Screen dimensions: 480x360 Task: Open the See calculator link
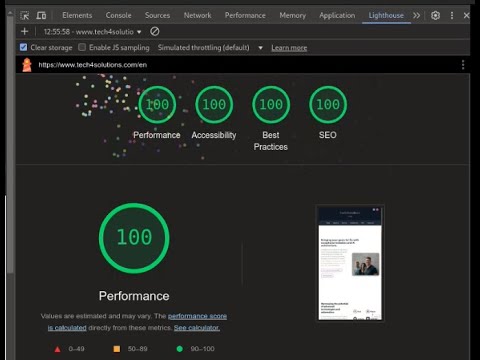point(197,328)
